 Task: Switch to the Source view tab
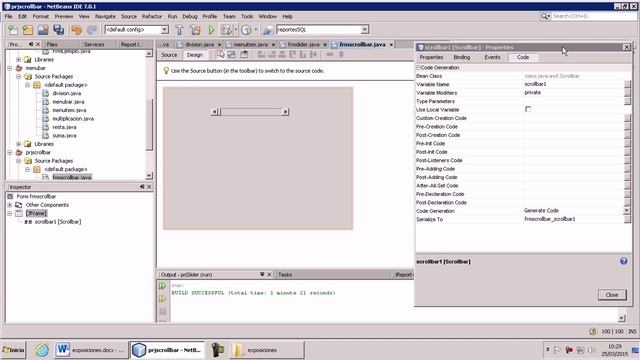[169, 55]
